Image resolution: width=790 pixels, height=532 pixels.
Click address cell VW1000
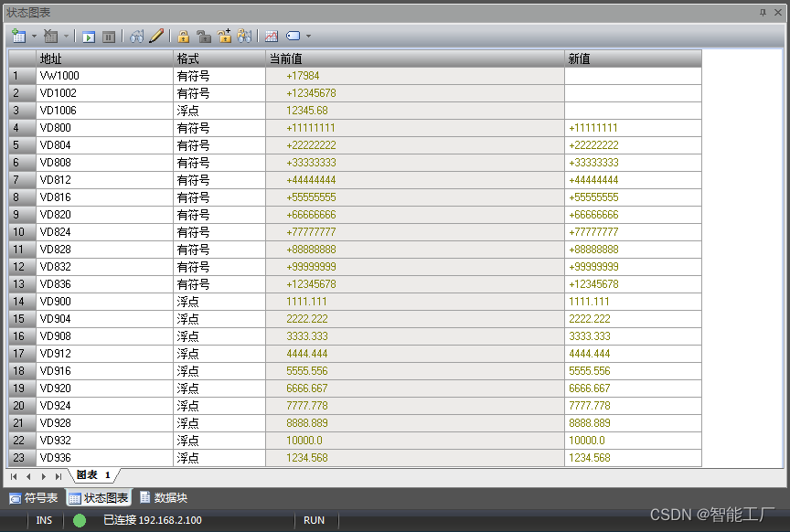click(x=104, y=76)
